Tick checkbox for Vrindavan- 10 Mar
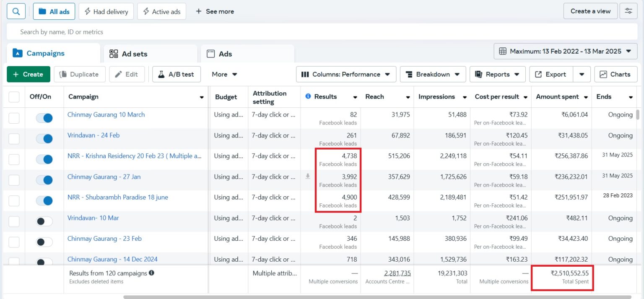 [14, 221]
